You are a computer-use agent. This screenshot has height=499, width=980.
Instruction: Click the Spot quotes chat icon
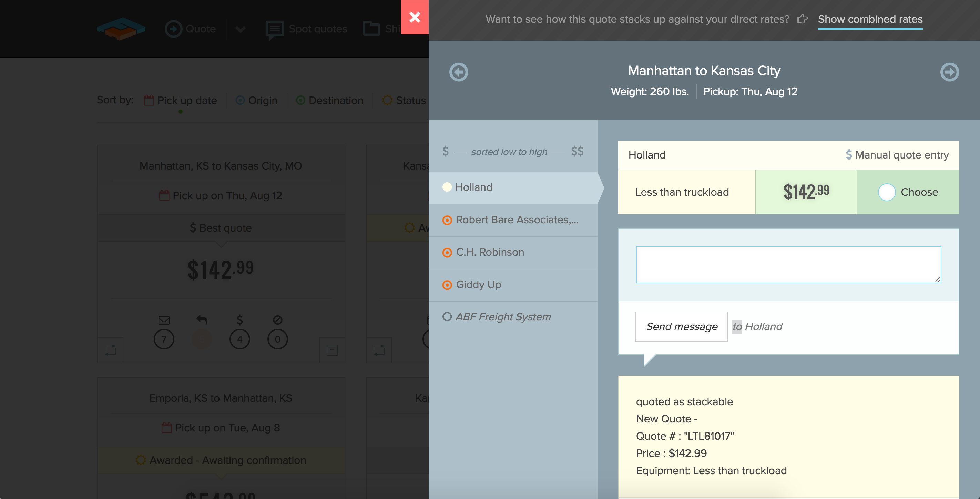coord(275,30)
